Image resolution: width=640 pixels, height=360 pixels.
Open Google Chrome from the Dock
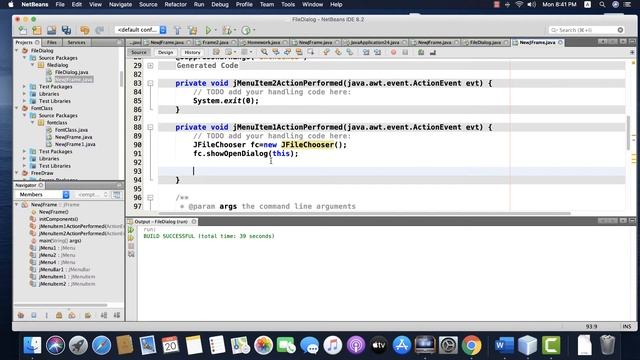[x=471, y=345]
